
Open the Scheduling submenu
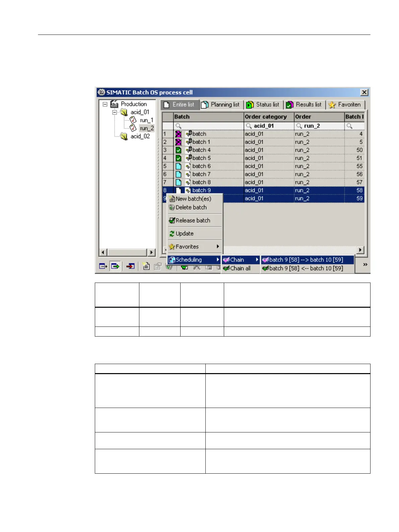(194, 260)
